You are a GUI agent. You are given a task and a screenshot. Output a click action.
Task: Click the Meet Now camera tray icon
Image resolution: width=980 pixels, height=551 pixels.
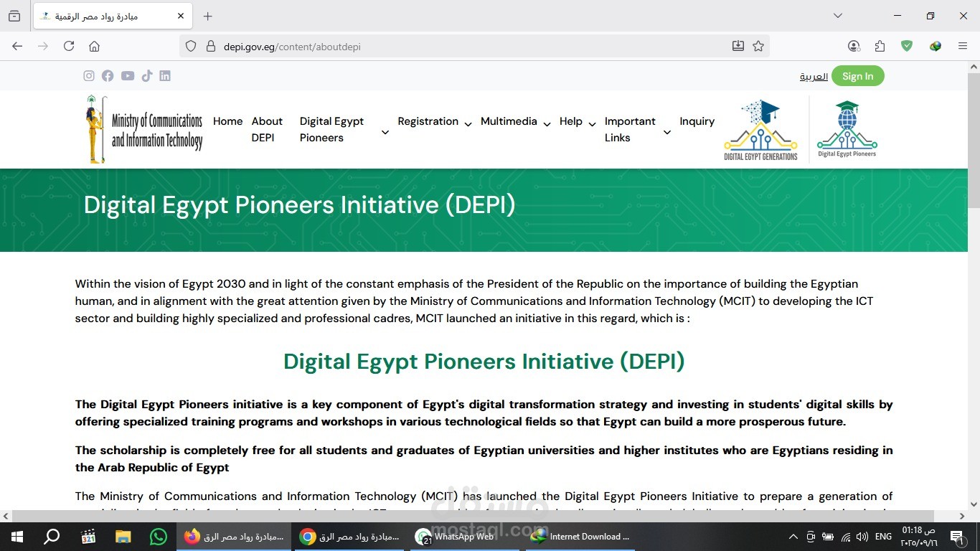coord(811,537)
